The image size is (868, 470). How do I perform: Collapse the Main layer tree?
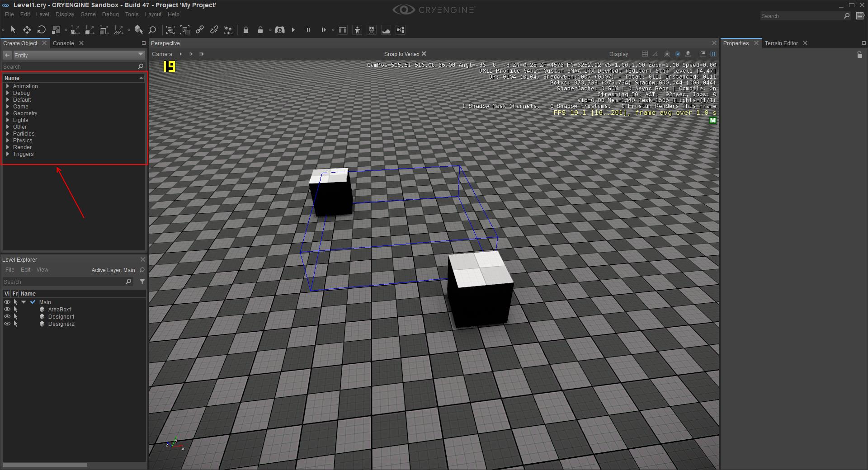tap(24, 302)
